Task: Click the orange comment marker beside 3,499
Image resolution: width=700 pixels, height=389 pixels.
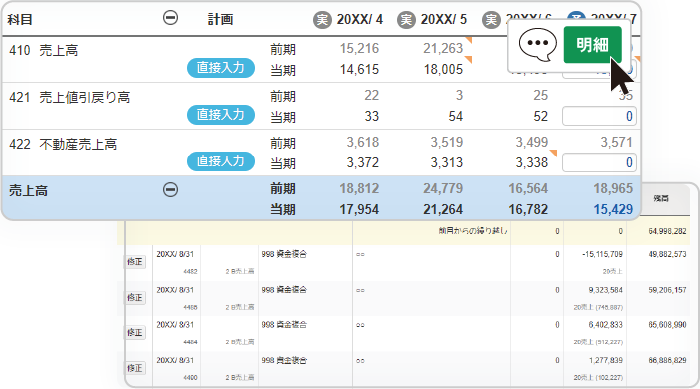Action: click(x=554, y=153)
